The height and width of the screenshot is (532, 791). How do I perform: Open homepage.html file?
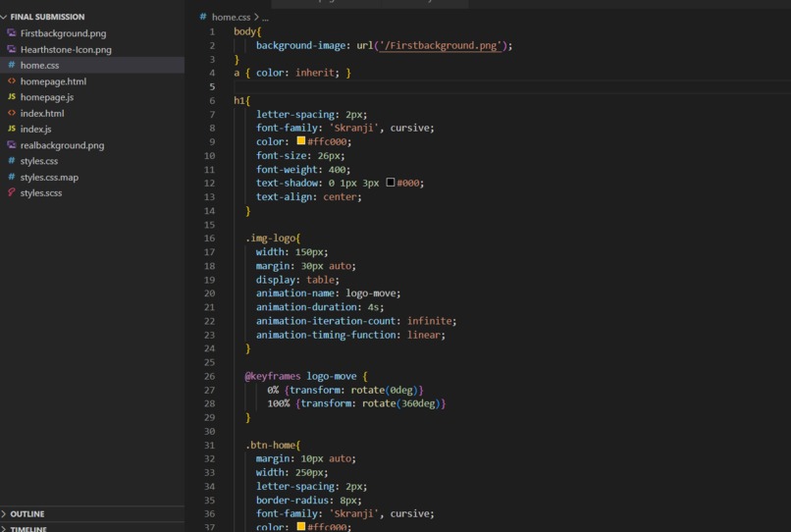[53, 81]
